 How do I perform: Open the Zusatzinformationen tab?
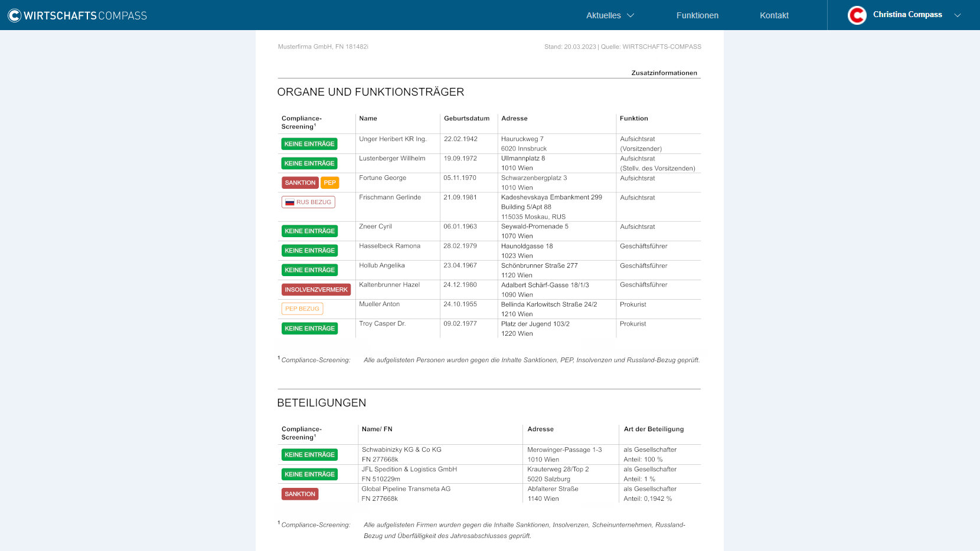pos(664,73)
